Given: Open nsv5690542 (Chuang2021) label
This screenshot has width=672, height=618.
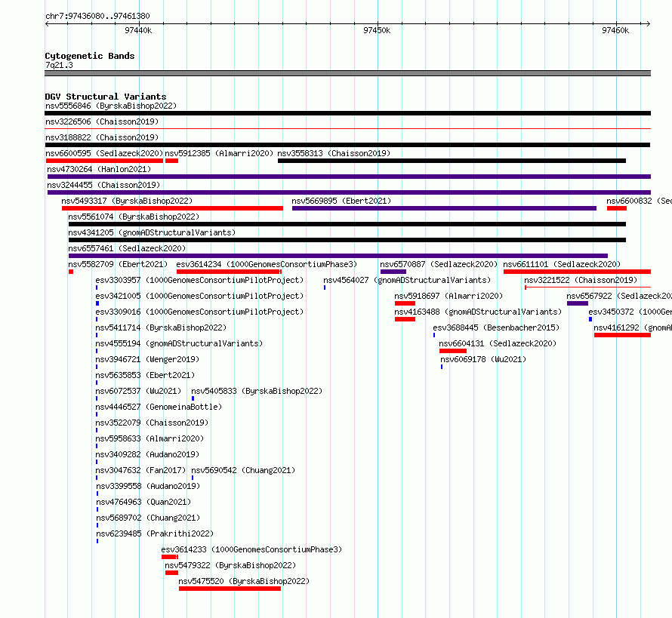Looking at the screenshot, I should click(243, 470).
